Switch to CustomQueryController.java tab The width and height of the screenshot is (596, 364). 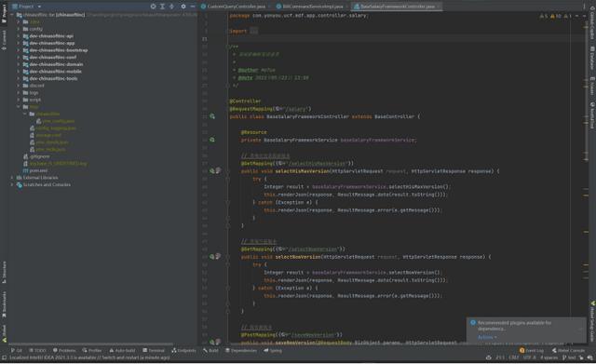233,7
